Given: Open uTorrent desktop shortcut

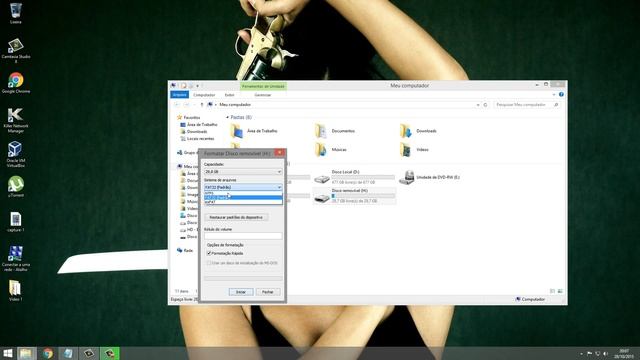Looking at the screenshot, I should (x=16, y=187).
